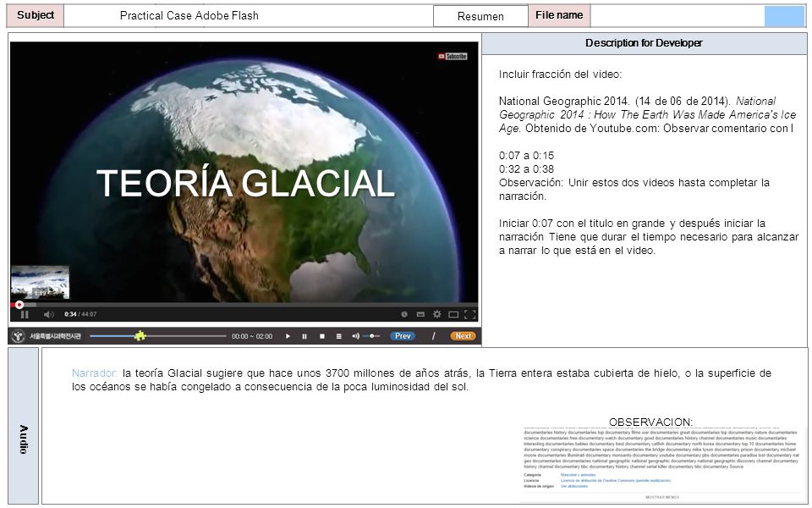Click the red YouTube progress scrubber
The width and height of the screenshot is (812, 508).
tap(19, 305)
